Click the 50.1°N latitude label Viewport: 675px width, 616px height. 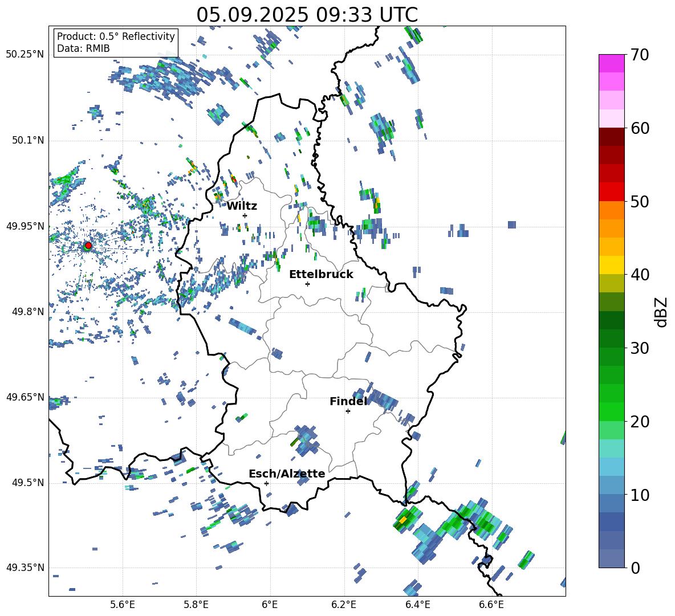pyautogui.click(x=27, y=140)
